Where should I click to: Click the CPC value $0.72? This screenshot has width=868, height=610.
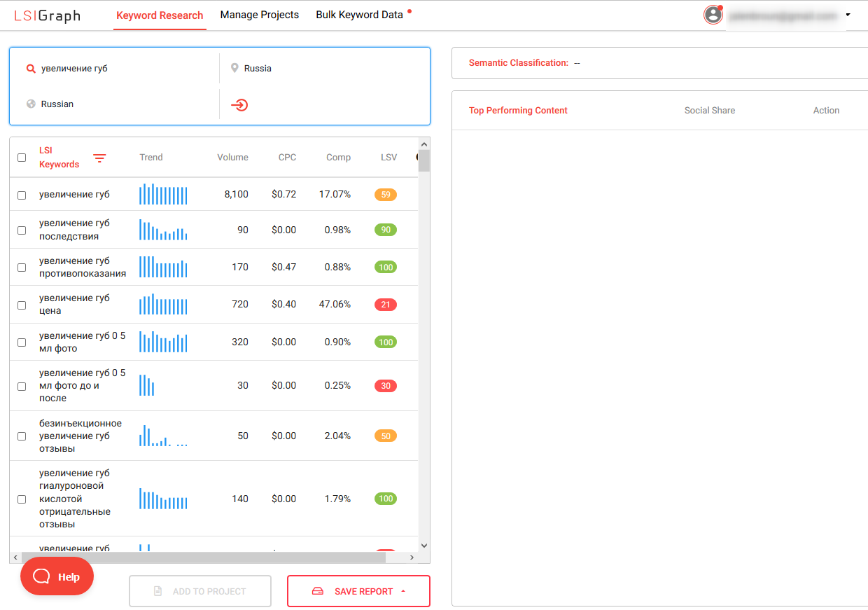(x=284, y=194)
